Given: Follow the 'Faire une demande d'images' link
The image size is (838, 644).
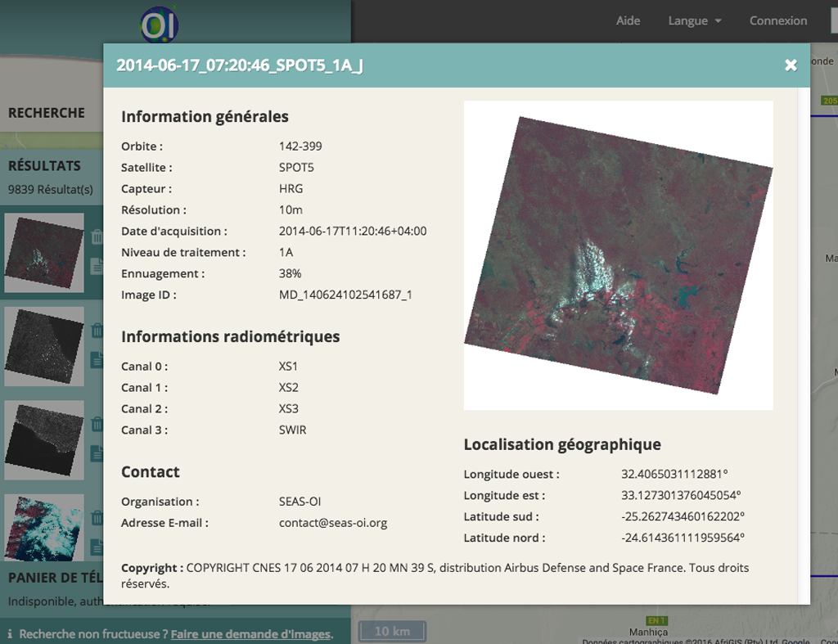Looking at the screenshot, I should pos(250,633).
